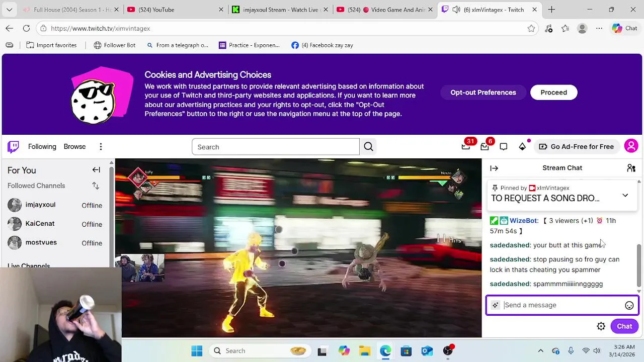644x362 pixels.
Task: Show hidden system tray icons
Action: pos(540,351)
